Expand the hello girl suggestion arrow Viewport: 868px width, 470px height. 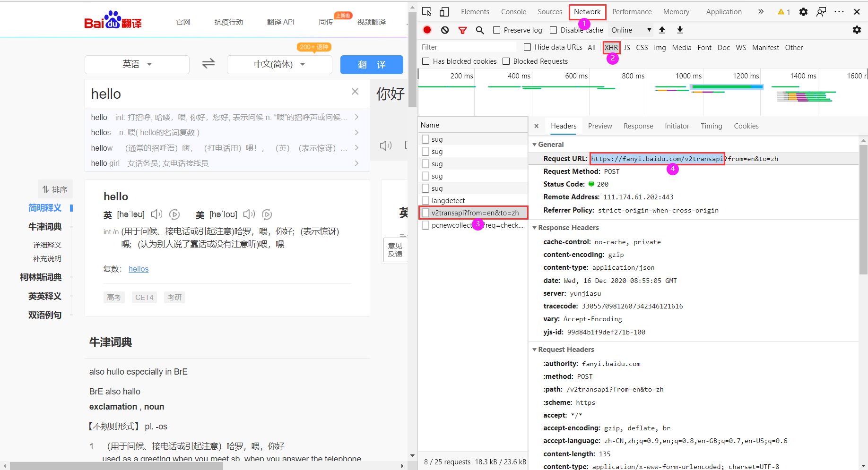click(356, 163)
